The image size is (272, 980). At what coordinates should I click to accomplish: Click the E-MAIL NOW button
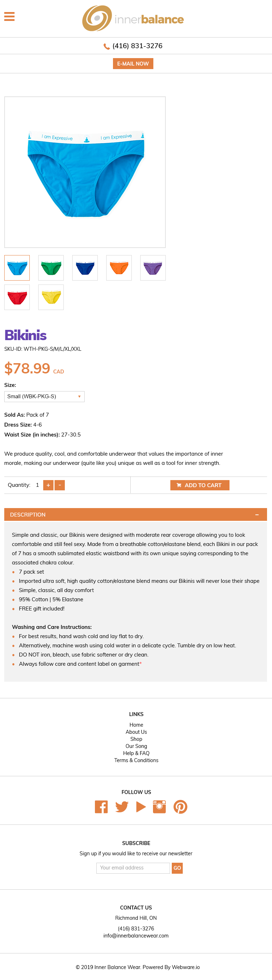tap(133, 63)
